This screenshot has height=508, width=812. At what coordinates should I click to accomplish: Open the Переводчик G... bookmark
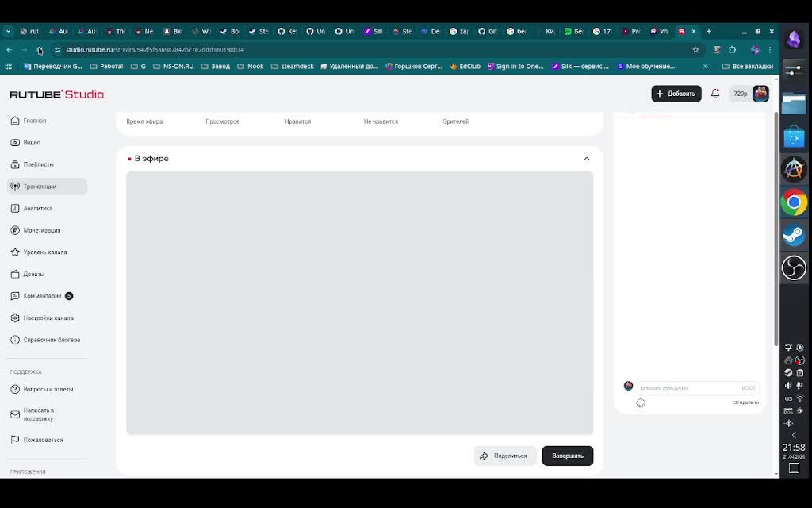click(x=53, y=67)
